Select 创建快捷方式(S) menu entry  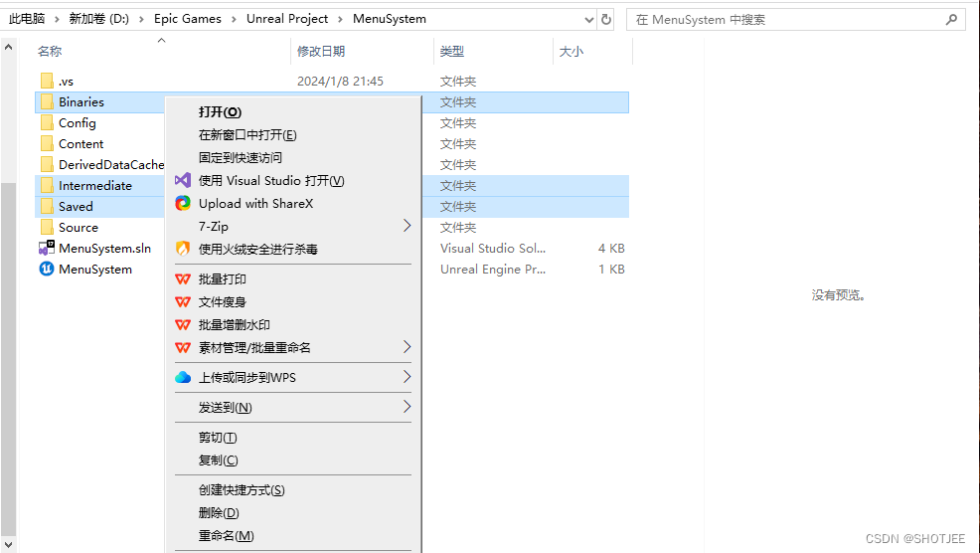click(x=242, y=489)
